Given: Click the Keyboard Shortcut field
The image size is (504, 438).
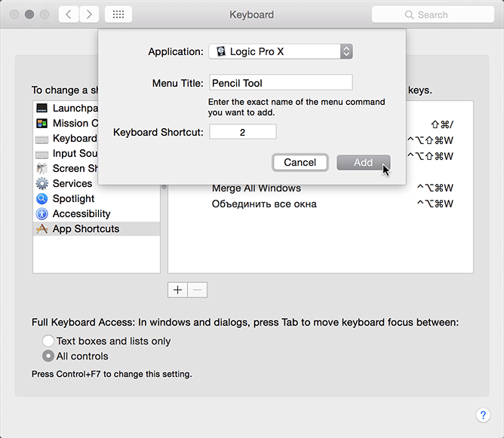Looking at the screenshot, I should (x=243, y=132).
